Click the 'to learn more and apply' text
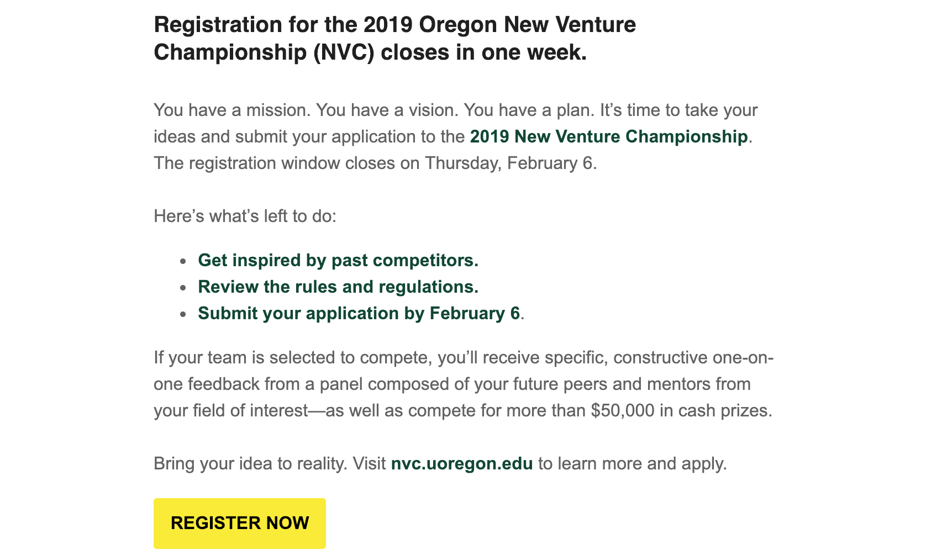The height and width of the screenshot is (560, 947). point(633,463)
